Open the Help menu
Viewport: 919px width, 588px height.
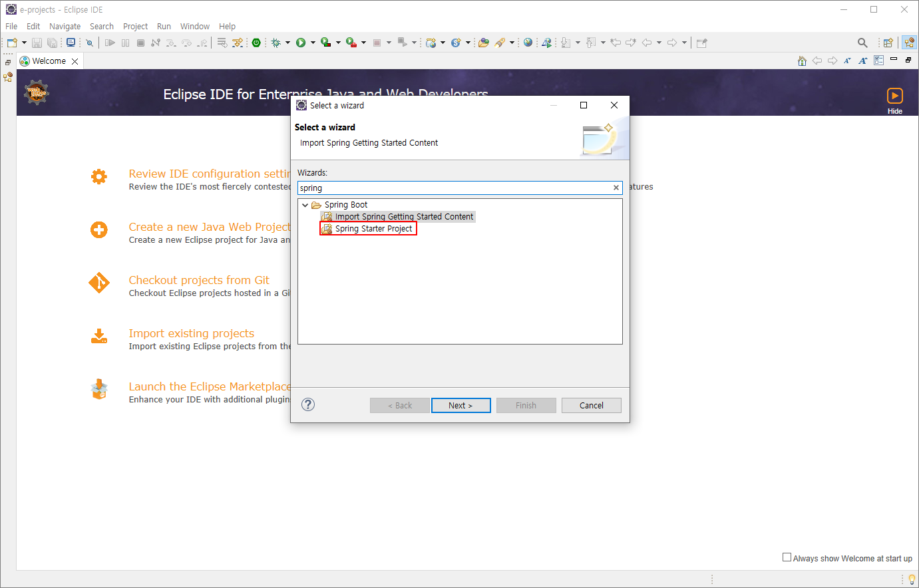(228, 26)
